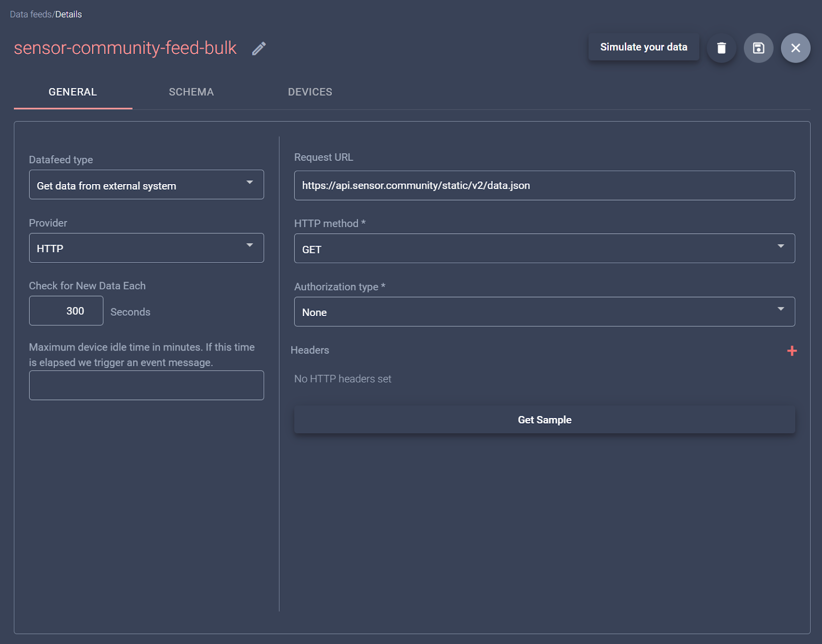Click the Simulate your data button
This screenshot has width=822, height=644.
pyautogui.click(x=644, y=47)
